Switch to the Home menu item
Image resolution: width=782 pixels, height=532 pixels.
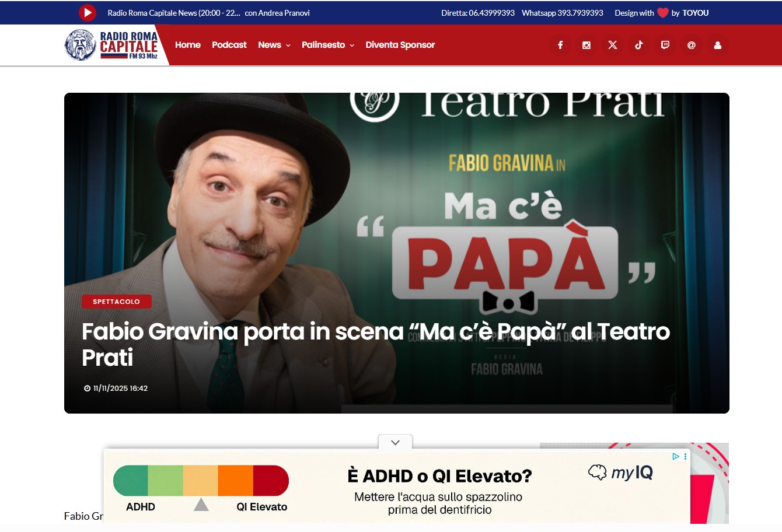(x=187, y=45)
